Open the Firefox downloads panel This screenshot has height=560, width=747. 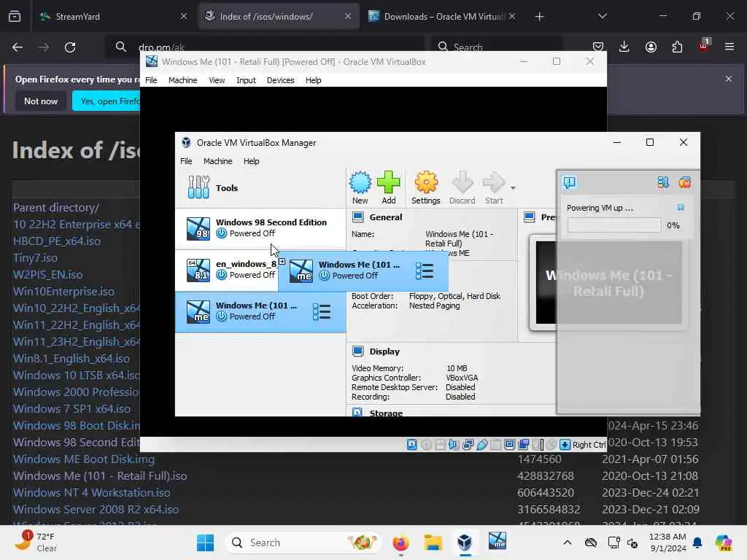pos(624,47)
